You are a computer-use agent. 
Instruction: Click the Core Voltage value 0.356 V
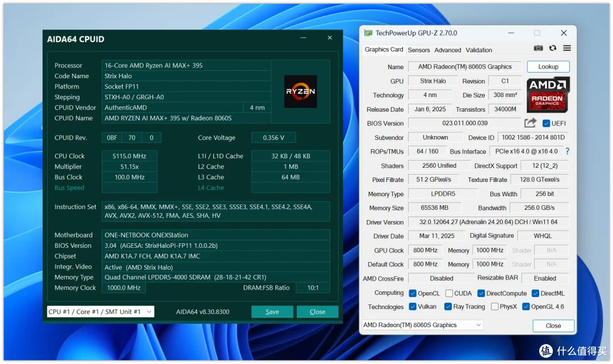[x=274, y=137]
